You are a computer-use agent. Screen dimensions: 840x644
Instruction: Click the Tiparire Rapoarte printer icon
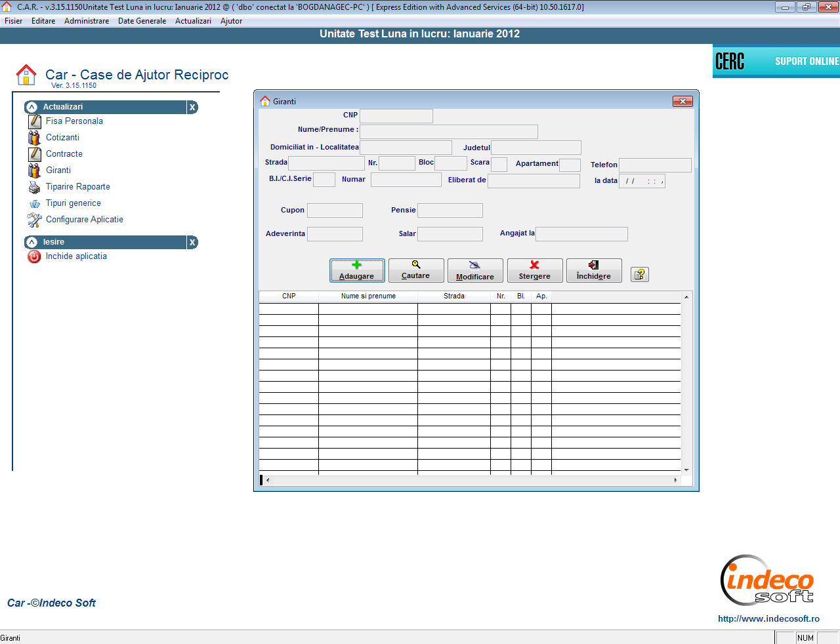[34, 188]
